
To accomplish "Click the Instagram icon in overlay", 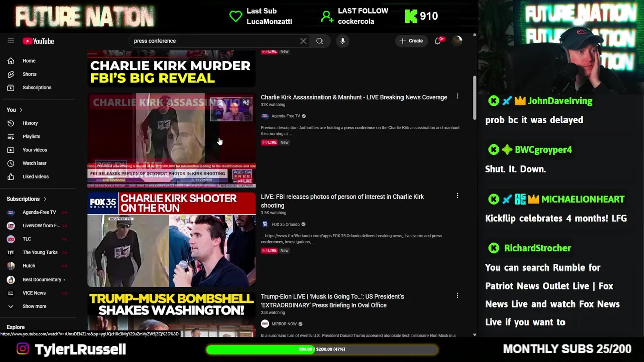I will pos(23,349).
